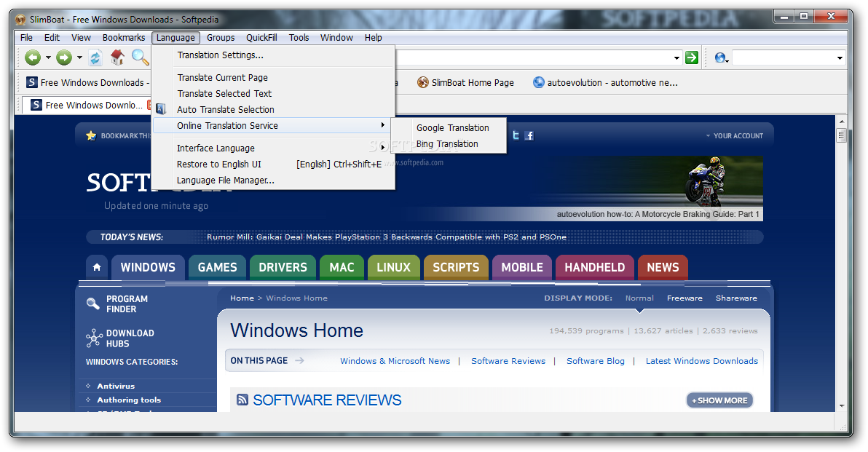Choose Bing Translation service

click(449, 144)
